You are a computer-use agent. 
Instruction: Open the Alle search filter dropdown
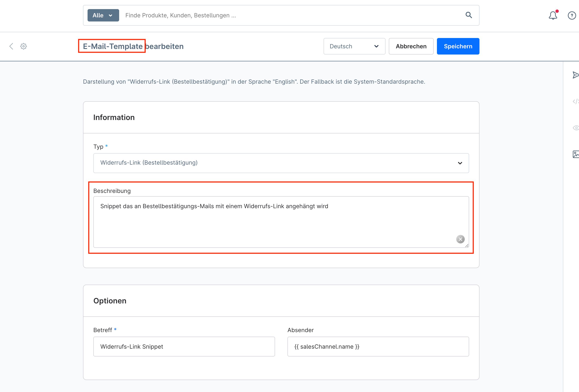103,15
